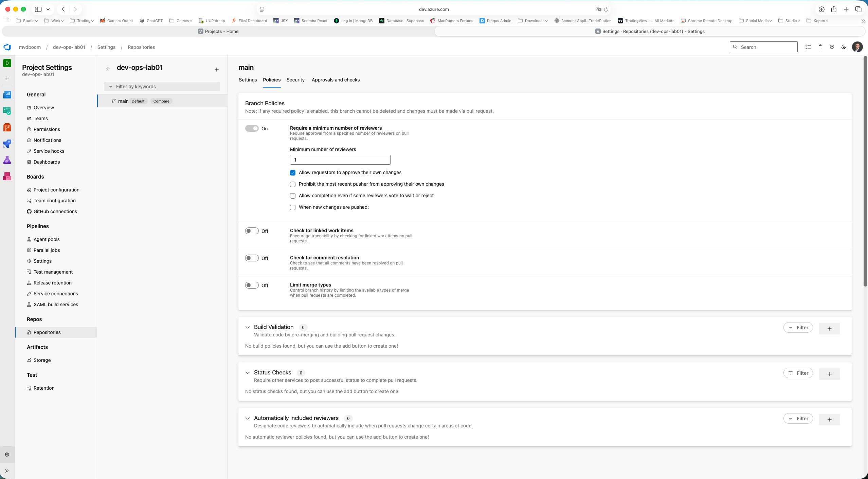
Task: Open the user settings gear icon top right
Action: (x=844, y=47)
